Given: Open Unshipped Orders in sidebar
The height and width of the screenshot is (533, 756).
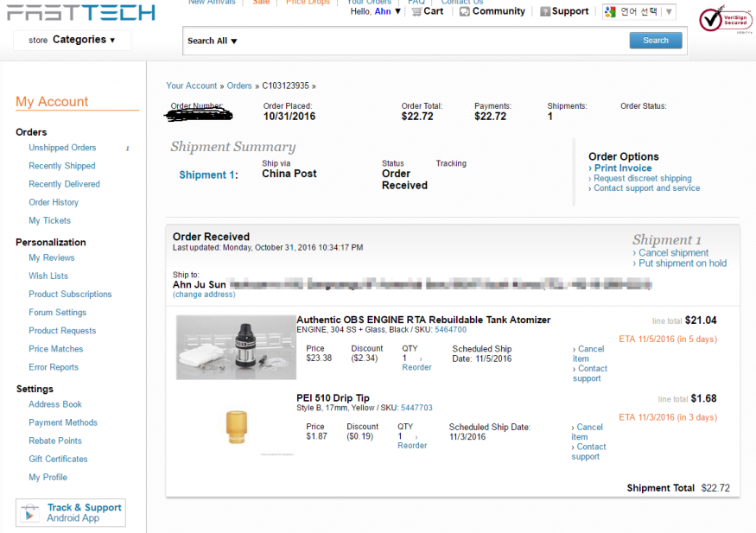Looking at the screenshot, I should pyautogui.click(x=62, y=148).
